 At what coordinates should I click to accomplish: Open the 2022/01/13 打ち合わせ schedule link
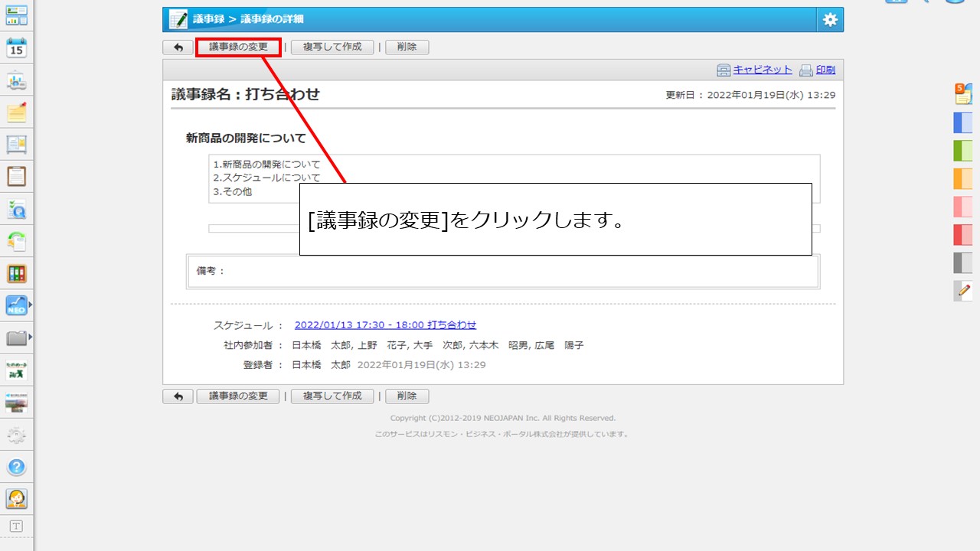coord(385,325)
